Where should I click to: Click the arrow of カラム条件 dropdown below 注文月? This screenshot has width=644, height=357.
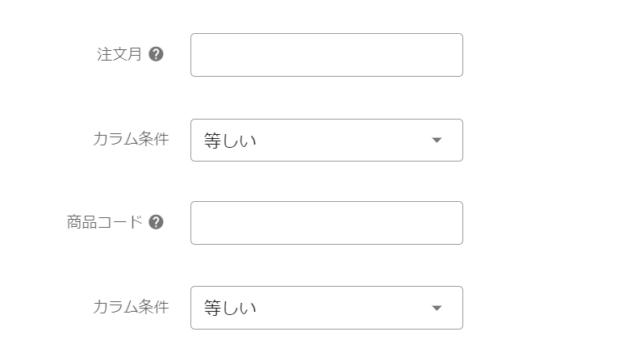point(437,141)
